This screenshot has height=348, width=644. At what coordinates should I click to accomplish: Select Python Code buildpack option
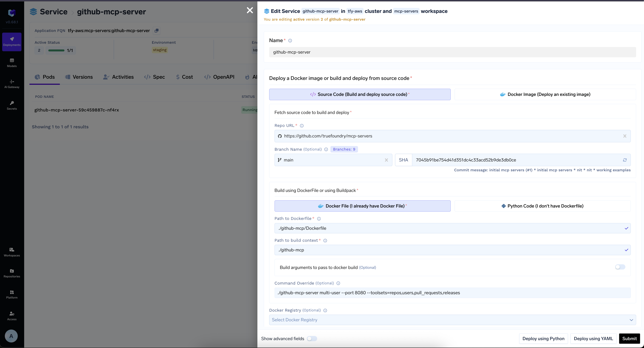[x=542, y=206]
